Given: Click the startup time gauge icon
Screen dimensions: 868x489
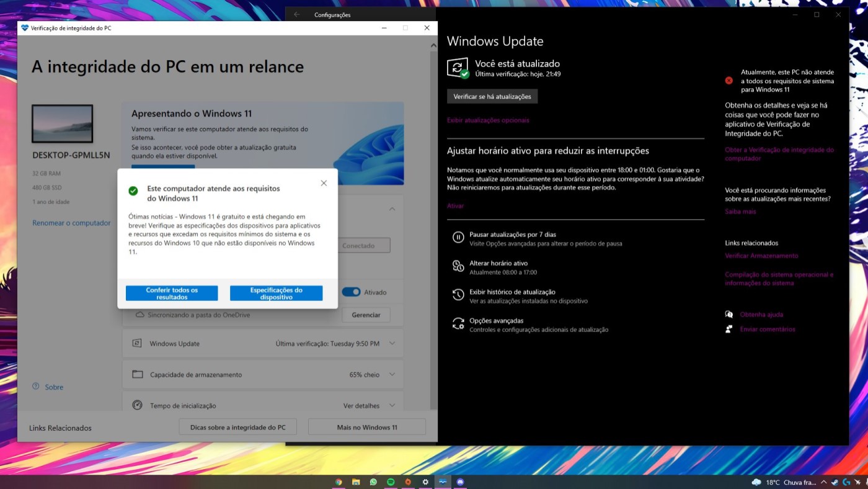Looking at the screenshot, I should (x=137, y=405).
